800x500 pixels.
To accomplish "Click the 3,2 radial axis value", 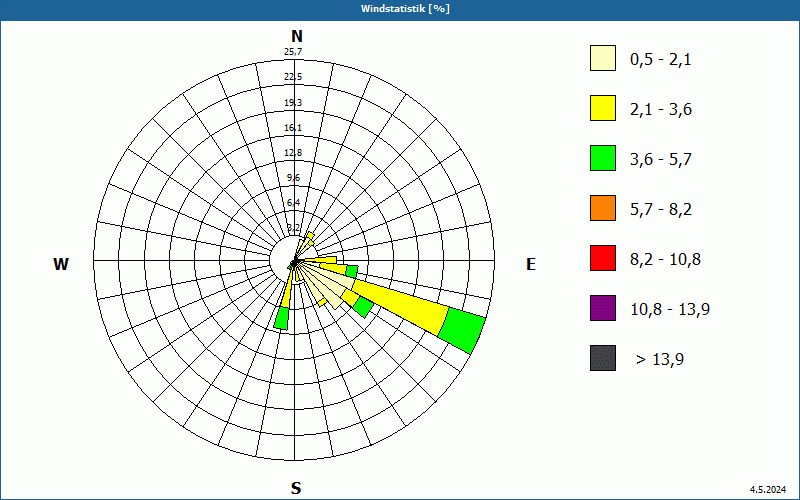I will 293,228.
